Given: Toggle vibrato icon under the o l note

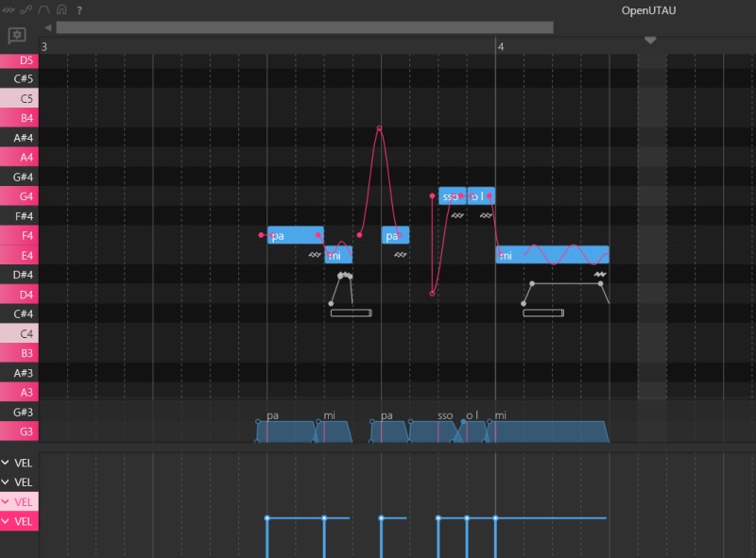Looking at the screenshot, I should click(486, 215).
